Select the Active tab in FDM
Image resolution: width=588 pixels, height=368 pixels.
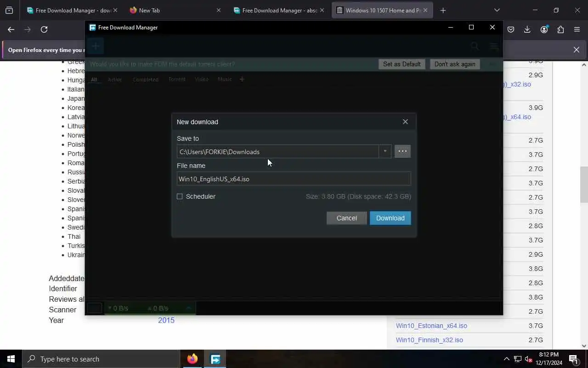point(115,80)
